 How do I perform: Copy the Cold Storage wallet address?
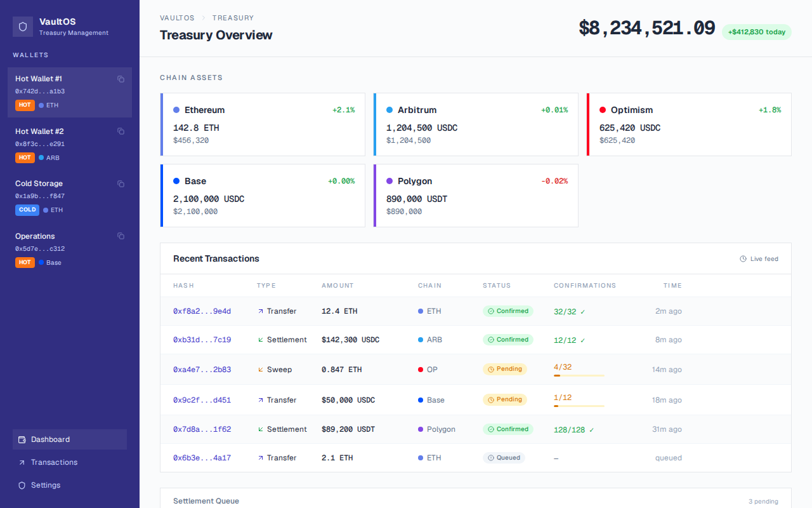(121, 184)
